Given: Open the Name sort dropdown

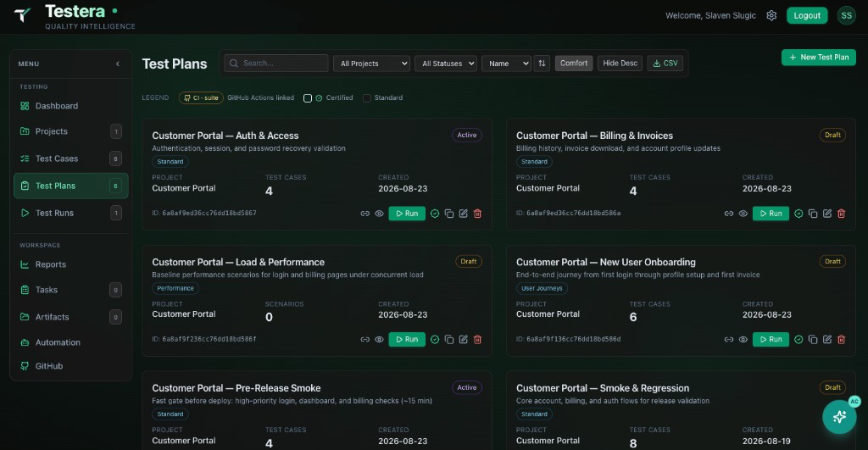Looking at the screenshot, I should tap(506, 63).
